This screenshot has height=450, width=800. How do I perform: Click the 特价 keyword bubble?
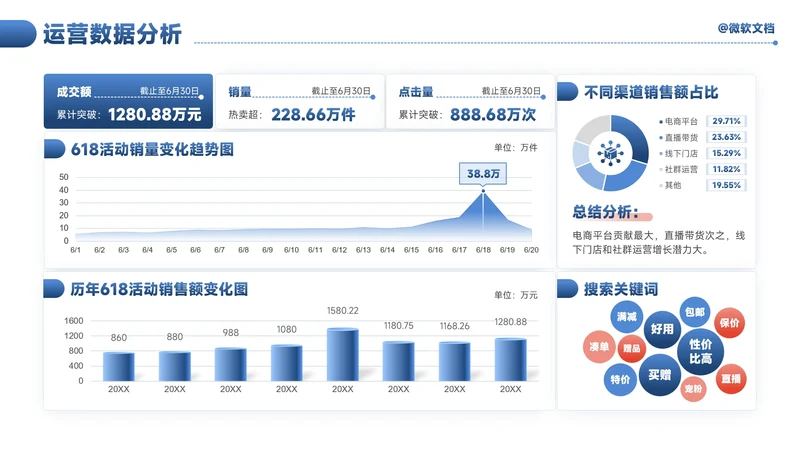619,380
